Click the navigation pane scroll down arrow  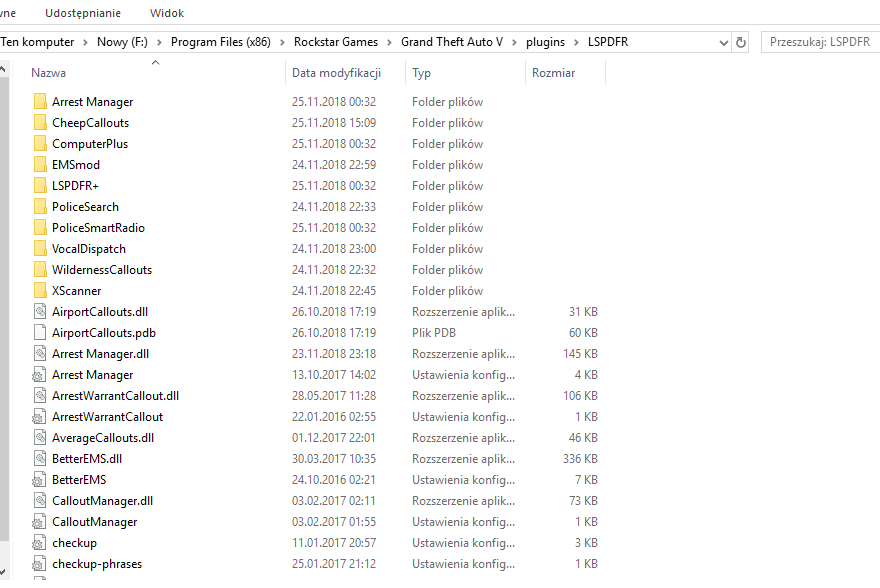[x=3, y=572]
